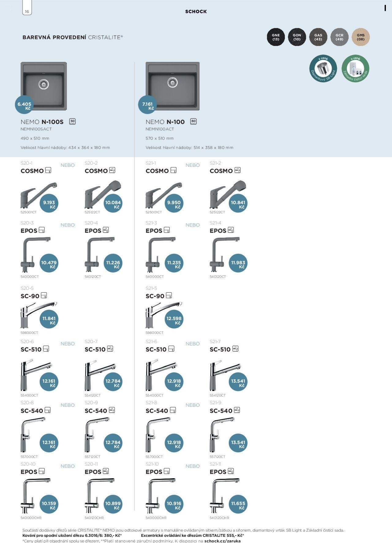Click the 50 cabinet-size icon beside N-100S
Viewport: 392px width, 543px height.
[x=72, y=121]
